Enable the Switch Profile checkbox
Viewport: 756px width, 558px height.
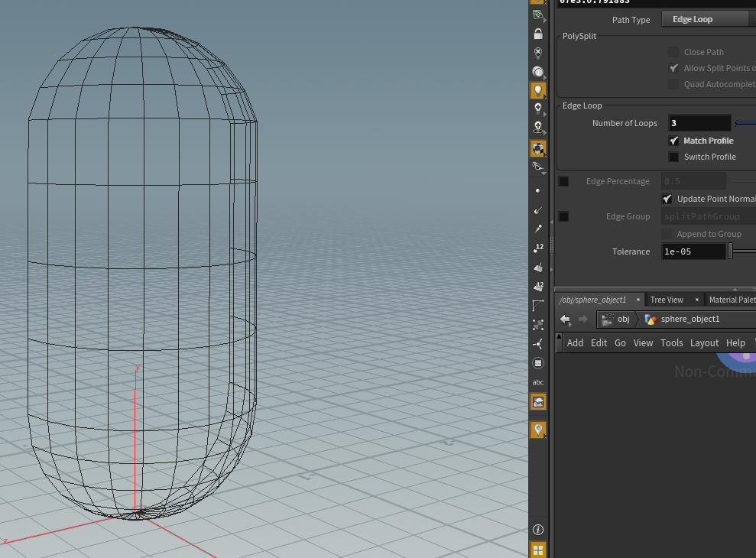(x=673, y=157)
